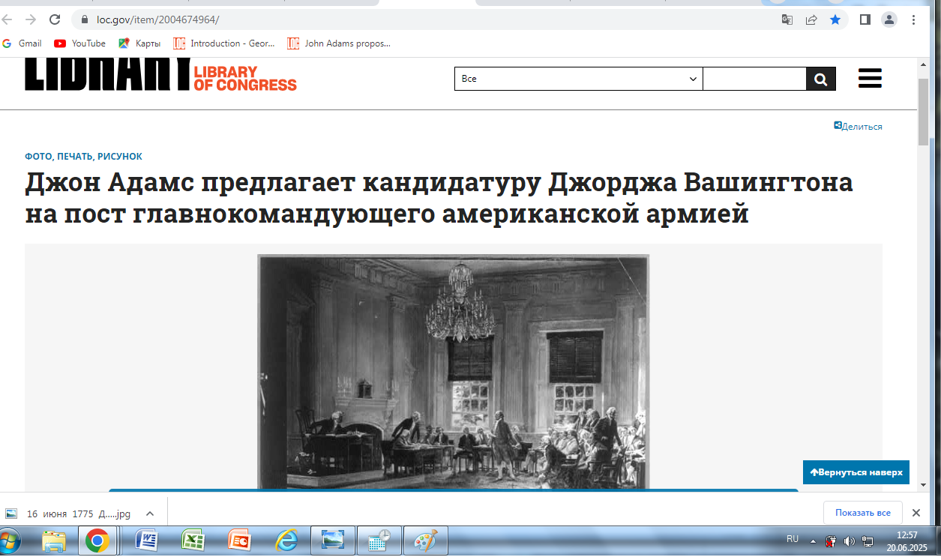Click the 'Вернуться наверх' button
941x560 pixels.
pos(856,472)
